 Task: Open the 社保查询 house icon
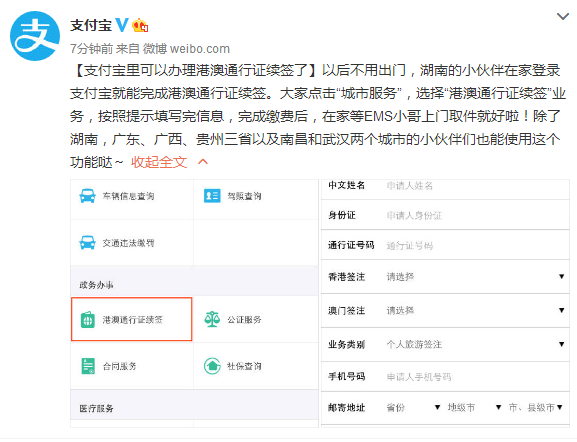click(x=212, y=366)
